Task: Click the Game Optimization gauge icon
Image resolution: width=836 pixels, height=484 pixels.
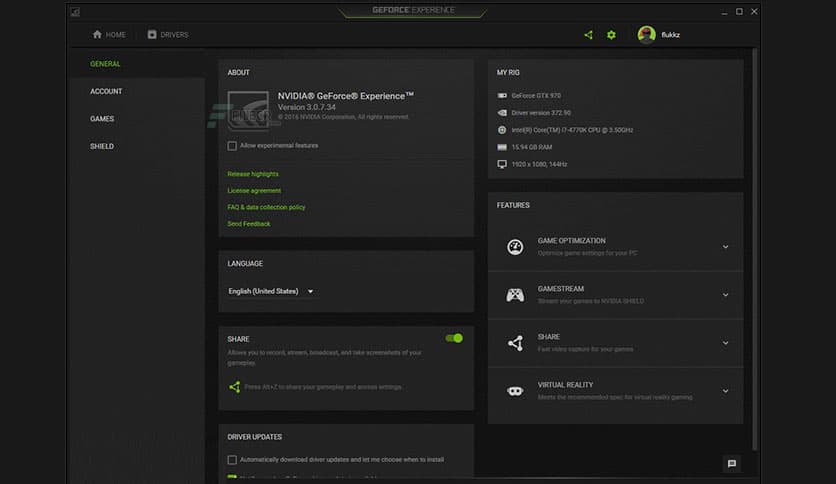Action: point(515,247)
